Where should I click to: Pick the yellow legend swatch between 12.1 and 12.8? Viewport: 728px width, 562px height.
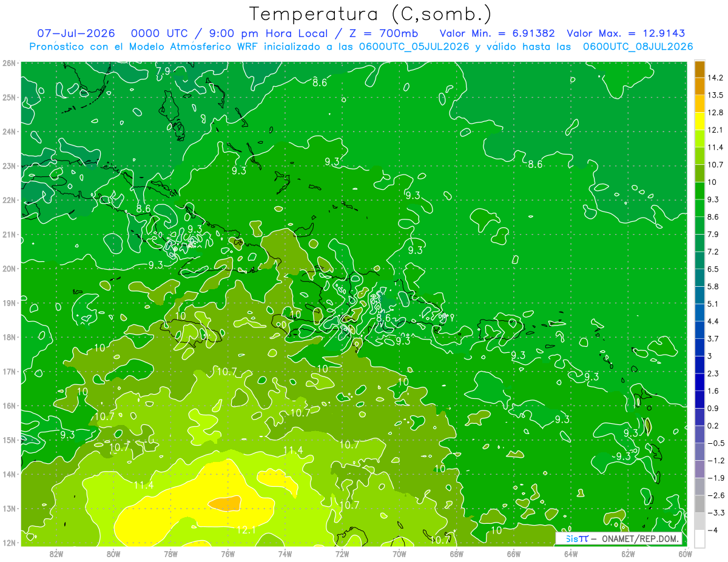coord(699,121)
